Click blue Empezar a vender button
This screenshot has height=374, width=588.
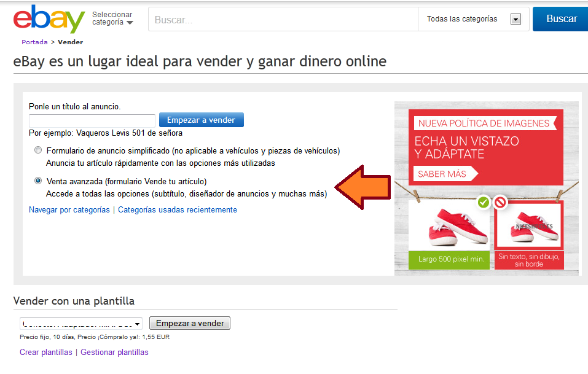point(201,120)
